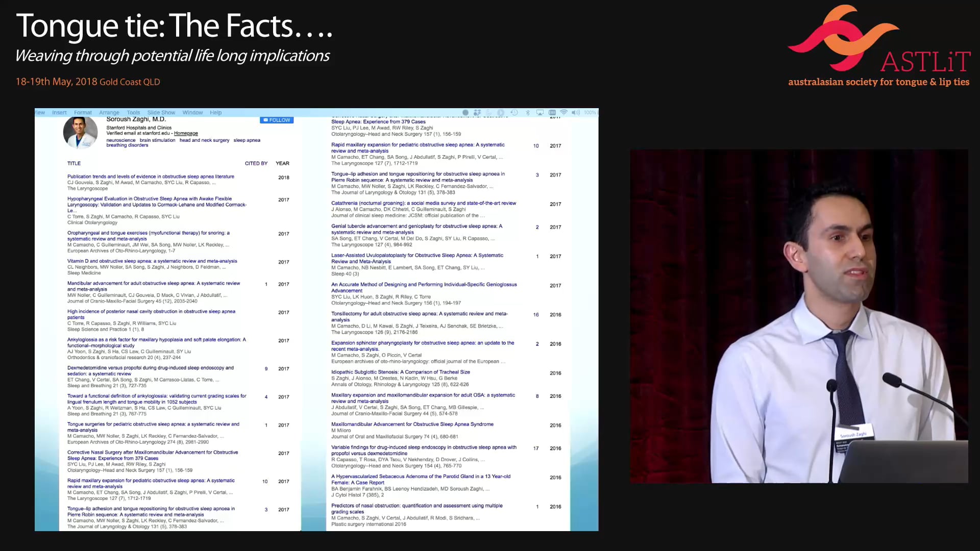The height and width of the screenshot is (551, 980).
Task: Click the Bluetooth menu bar icon
Action: [528, 112]
